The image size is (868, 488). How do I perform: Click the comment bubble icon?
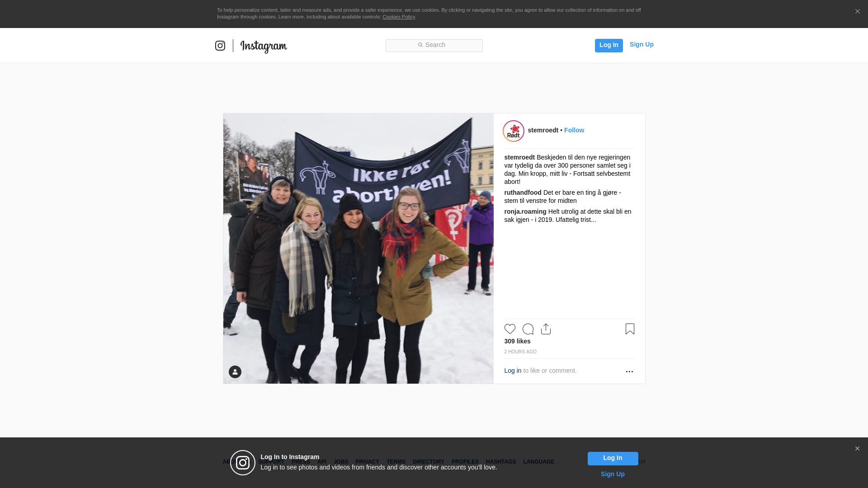pos(528,329)
